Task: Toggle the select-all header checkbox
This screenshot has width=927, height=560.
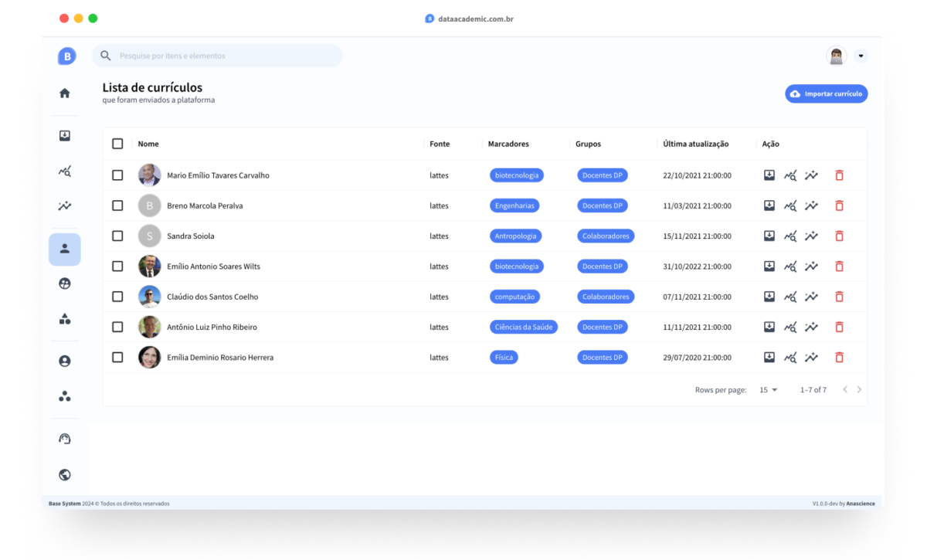Action: pos(117,144)
